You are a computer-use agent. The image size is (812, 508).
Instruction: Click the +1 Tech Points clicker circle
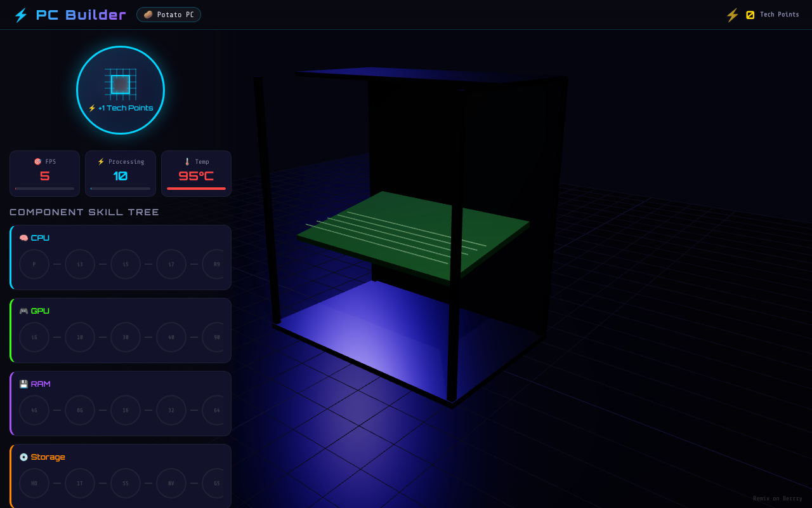tap(121, 90)
